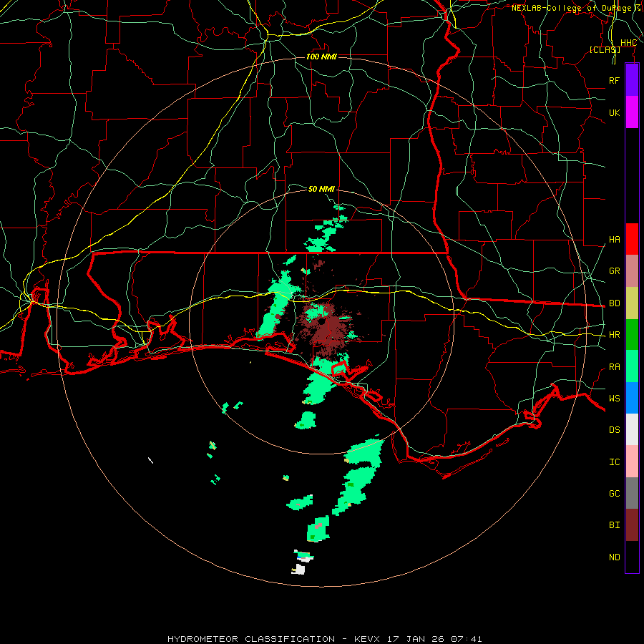Select the GC gray legend swatch
This screenshot has width=644, height=644.
point(632,493)
